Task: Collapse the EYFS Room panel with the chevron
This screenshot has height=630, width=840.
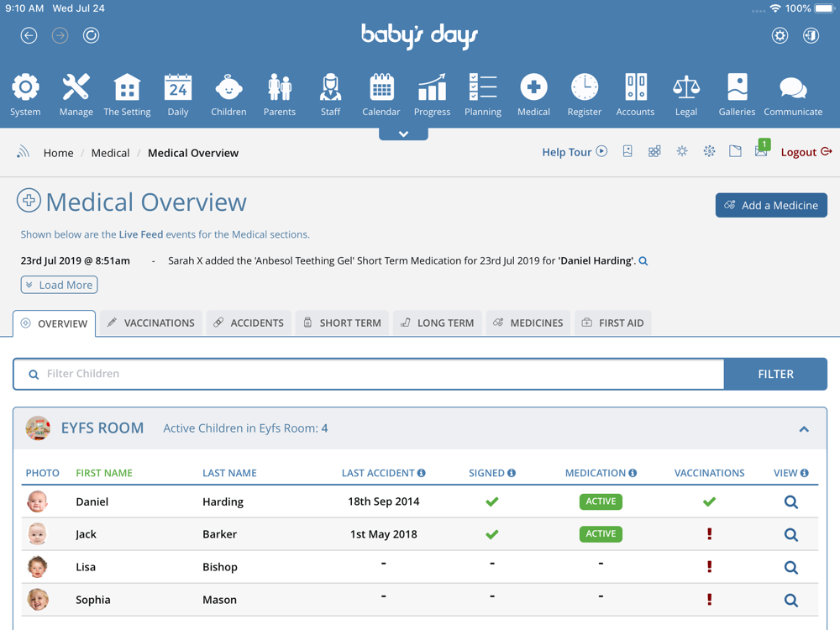Action: click(804, 429)
